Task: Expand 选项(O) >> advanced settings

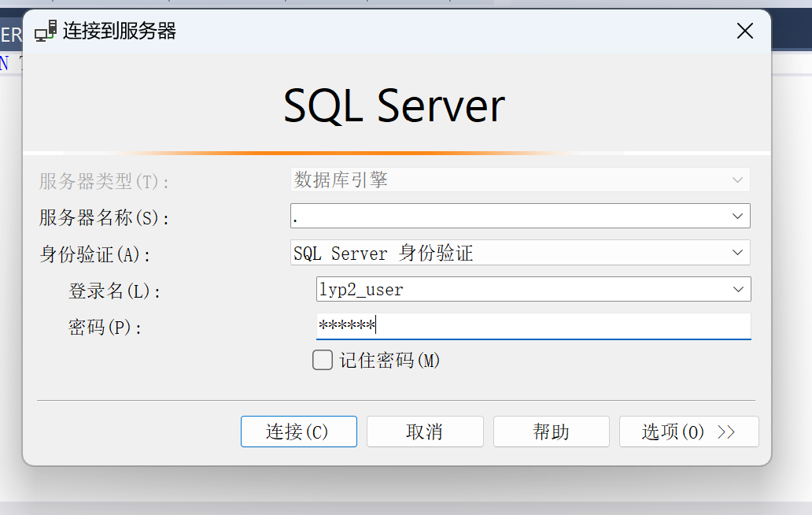Action: [x=688, y=431]
